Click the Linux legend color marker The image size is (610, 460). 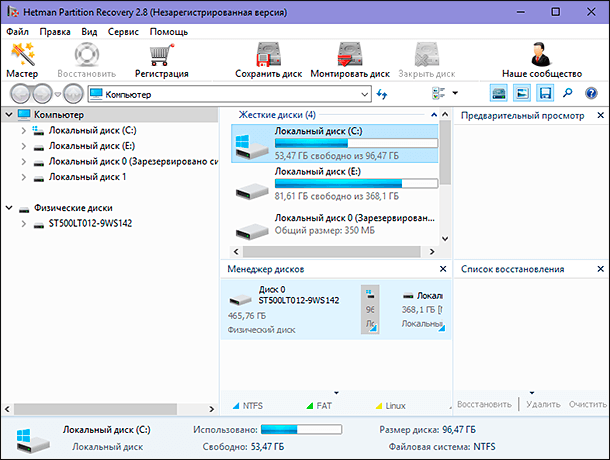[379, 406]
